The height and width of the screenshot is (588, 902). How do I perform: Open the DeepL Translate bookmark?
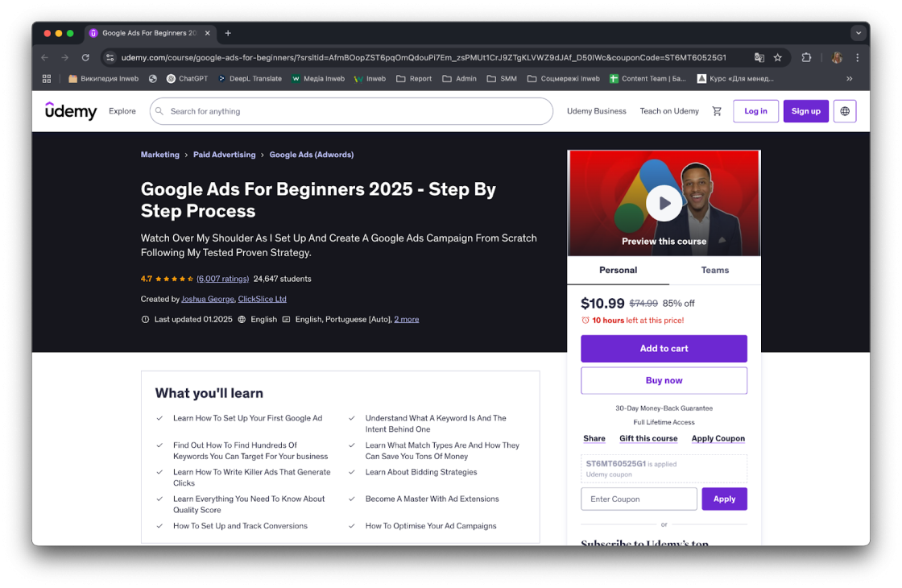tap(250, 79)
